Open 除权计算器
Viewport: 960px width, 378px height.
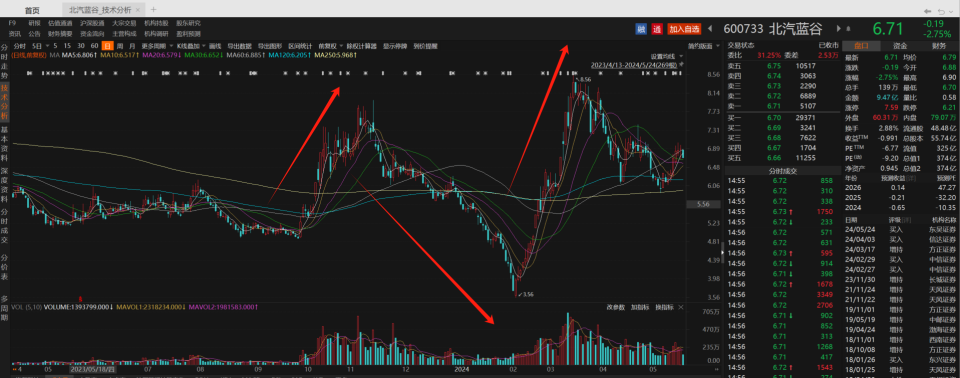point(362,46)
